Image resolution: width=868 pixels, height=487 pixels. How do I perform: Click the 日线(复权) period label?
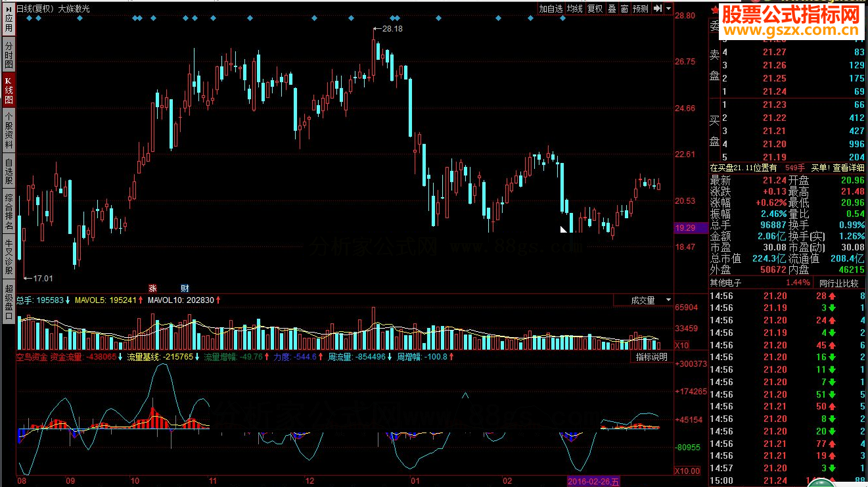point(34,9)
